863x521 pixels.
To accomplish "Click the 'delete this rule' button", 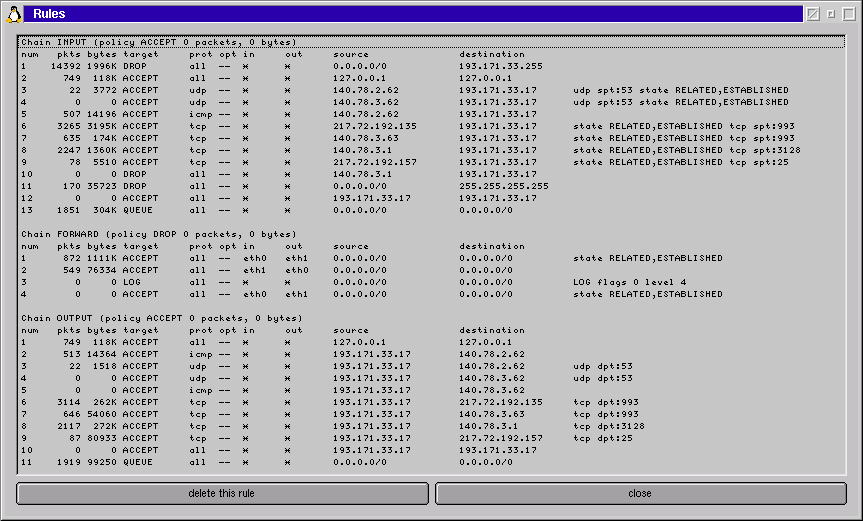I will 222,493.
